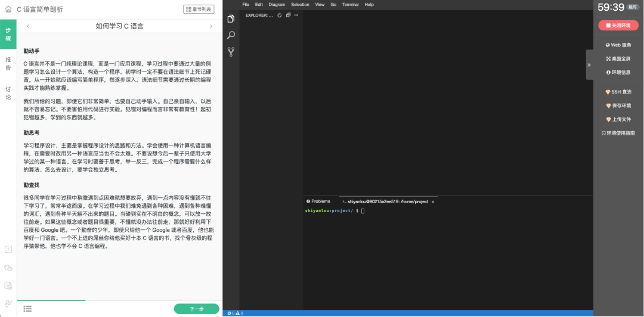Click 保存环境 to save environment
Image resolution: width=644 pixels, height=317 pixels.
tap(618, 105)
